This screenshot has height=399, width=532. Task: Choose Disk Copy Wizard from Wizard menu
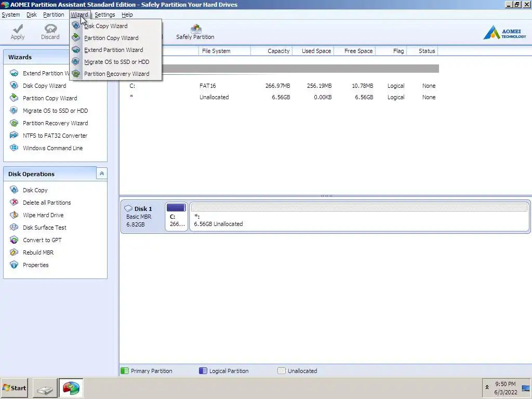116,26
